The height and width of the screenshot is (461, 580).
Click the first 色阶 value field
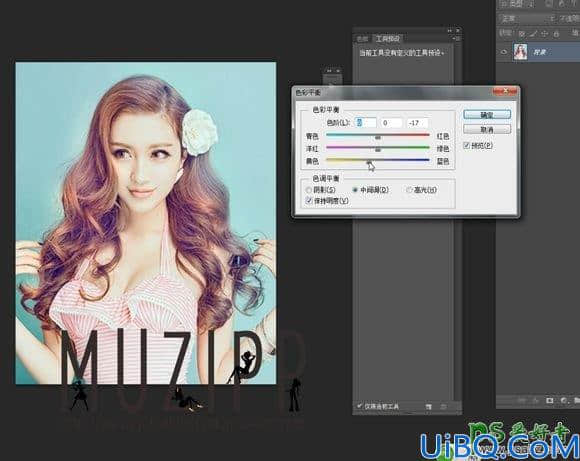[x=365, y=122]
